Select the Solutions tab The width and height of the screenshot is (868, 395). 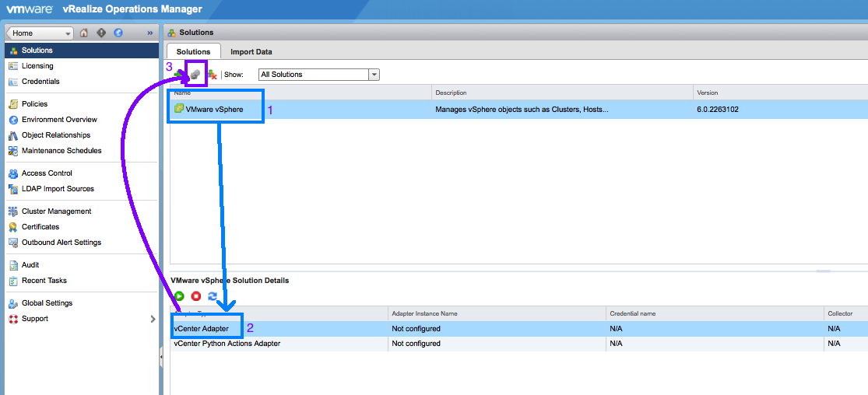194,52
